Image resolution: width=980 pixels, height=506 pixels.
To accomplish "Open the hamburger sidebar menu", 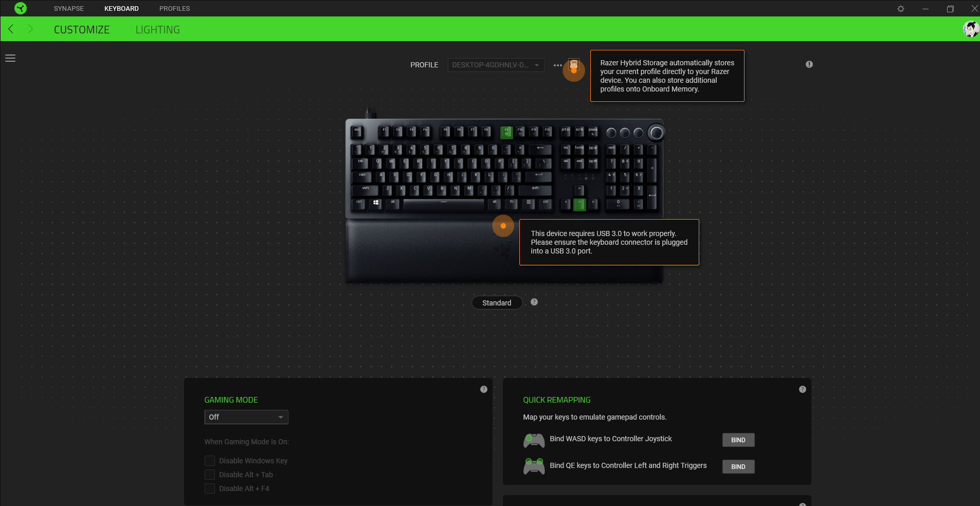I will (x=10, y=58).
